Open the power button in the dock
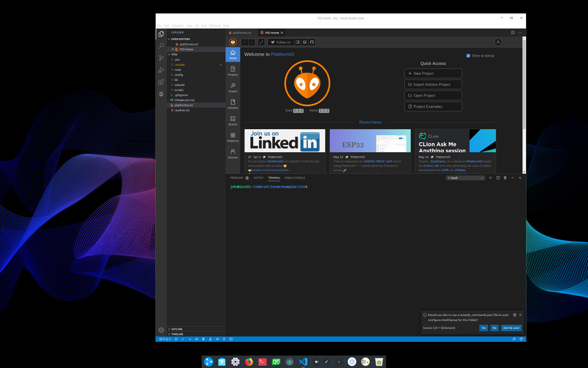 (352, 362)
